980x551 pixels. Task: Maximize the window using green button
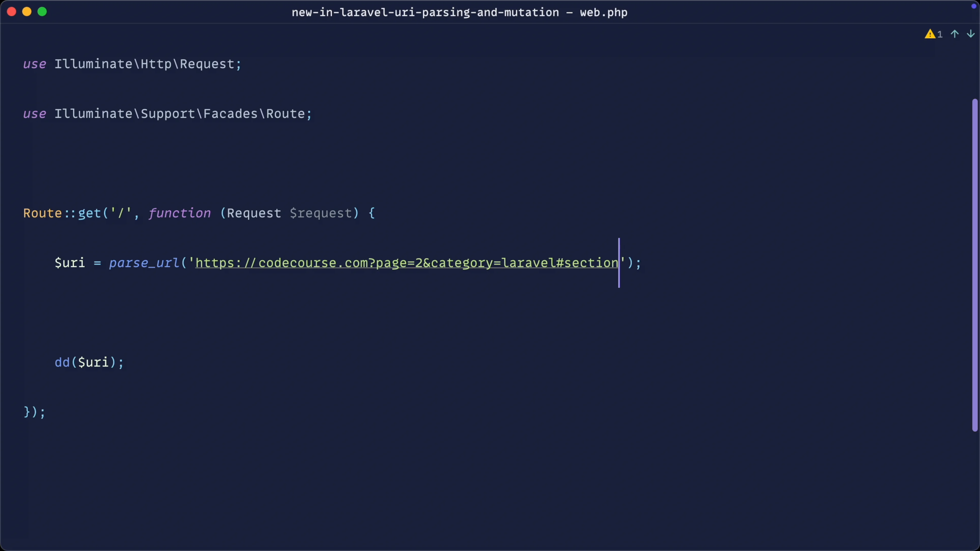coord(42,12)
